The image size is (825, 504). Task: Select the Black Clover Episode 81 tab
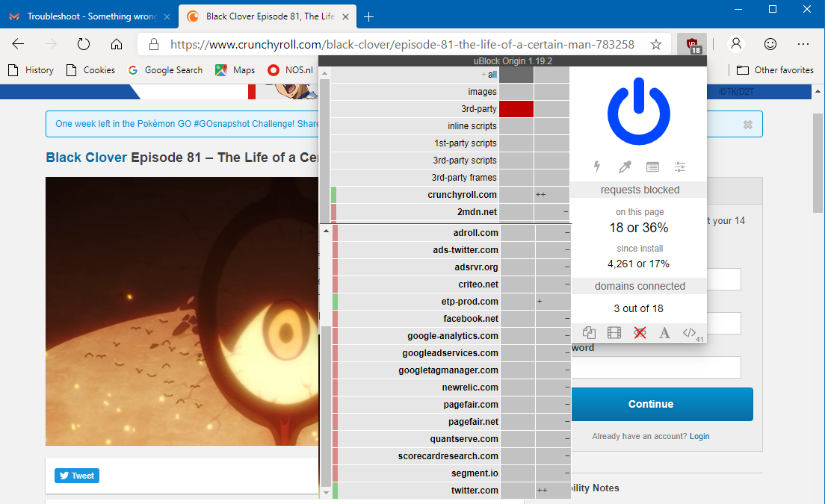tap(268, 17)
